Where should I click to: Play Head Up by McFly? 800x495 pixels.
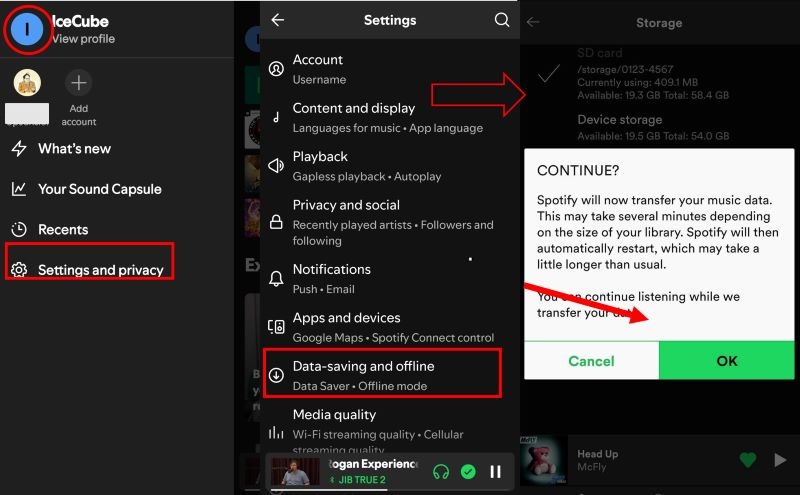[x=780, y=460]
